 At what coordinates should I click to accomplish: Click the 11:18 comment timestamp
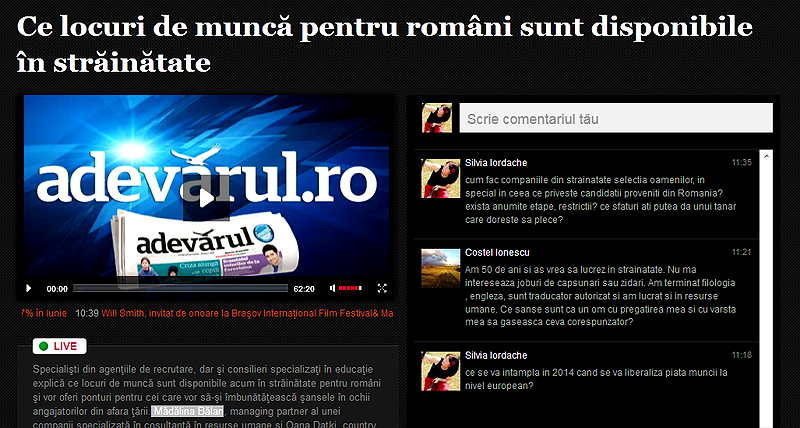coord(742,355)
